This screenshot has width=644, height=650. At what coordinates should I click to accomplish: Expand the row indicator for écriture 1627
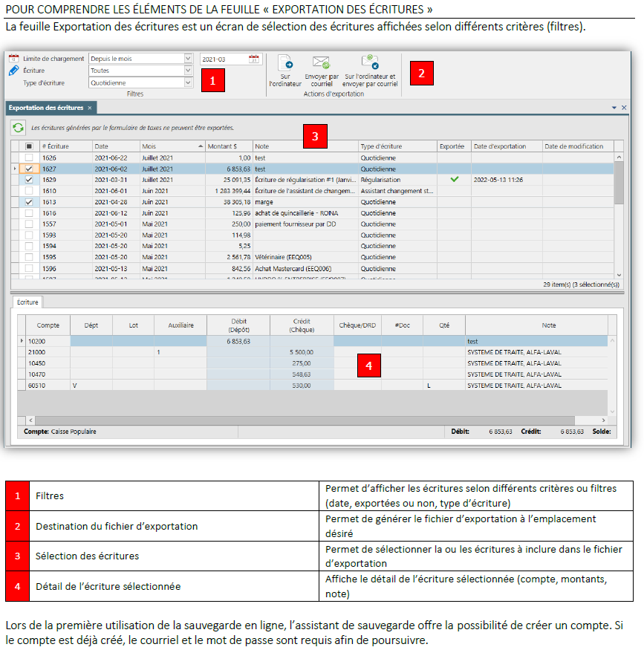tap(15, 169)
